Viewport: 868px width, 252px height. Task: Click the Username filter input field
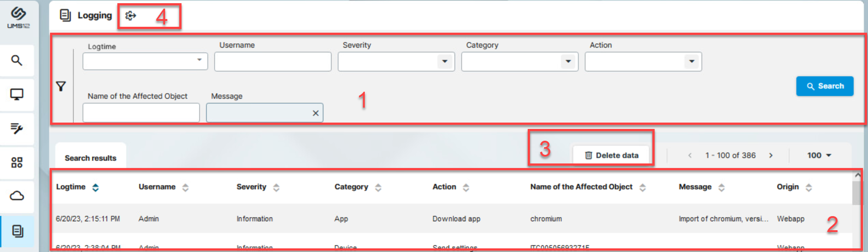(x=273, y=62)
